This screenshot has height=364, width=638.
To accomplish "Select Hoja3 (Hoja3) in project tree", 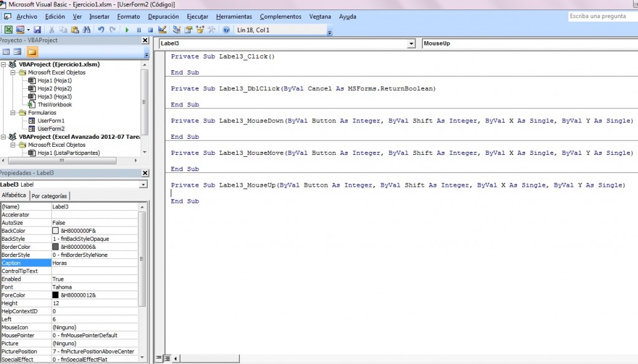I will click(x=55, y=96).
